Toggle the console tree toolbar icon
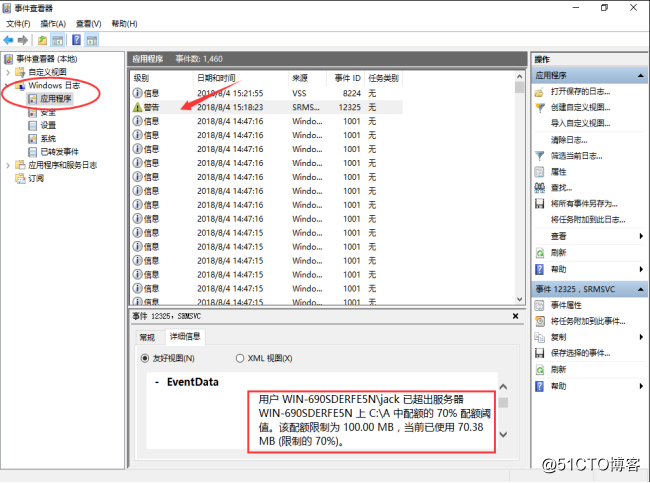 58,40
